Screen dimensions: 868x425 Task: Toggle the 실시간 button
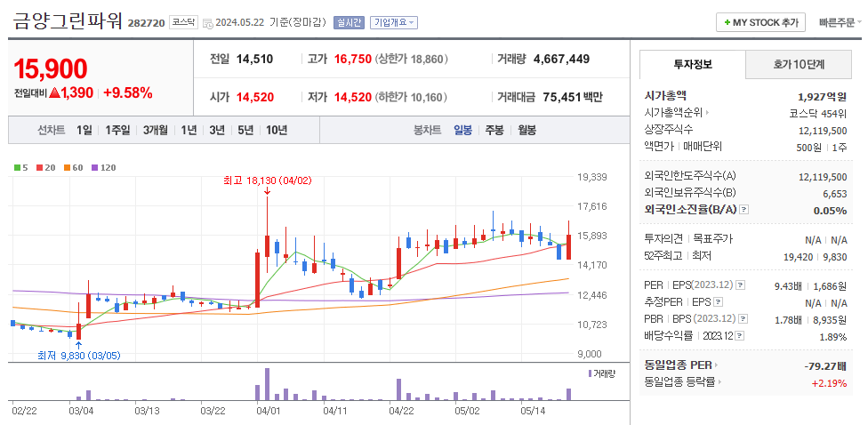point(349,23)
